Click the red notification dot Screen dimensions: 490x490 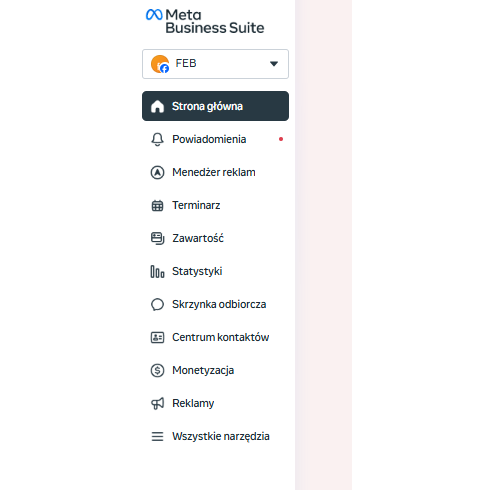click(281, 139)
